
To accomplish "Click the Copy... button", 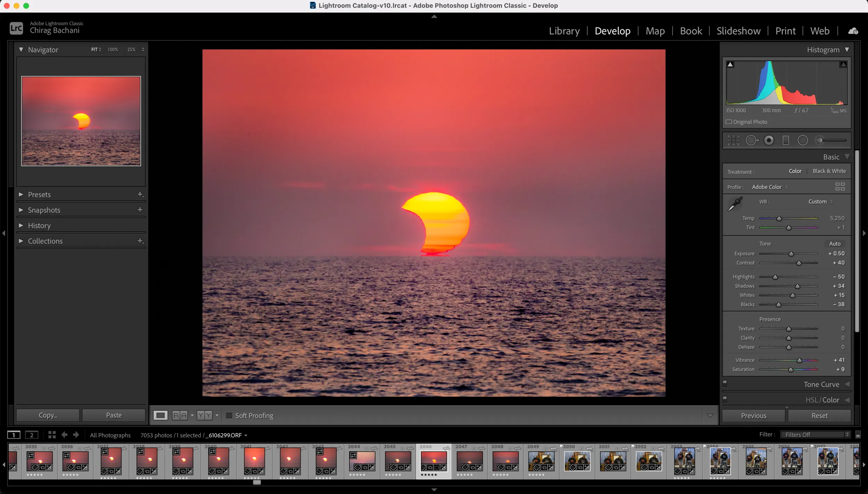I will click(48, 415).
